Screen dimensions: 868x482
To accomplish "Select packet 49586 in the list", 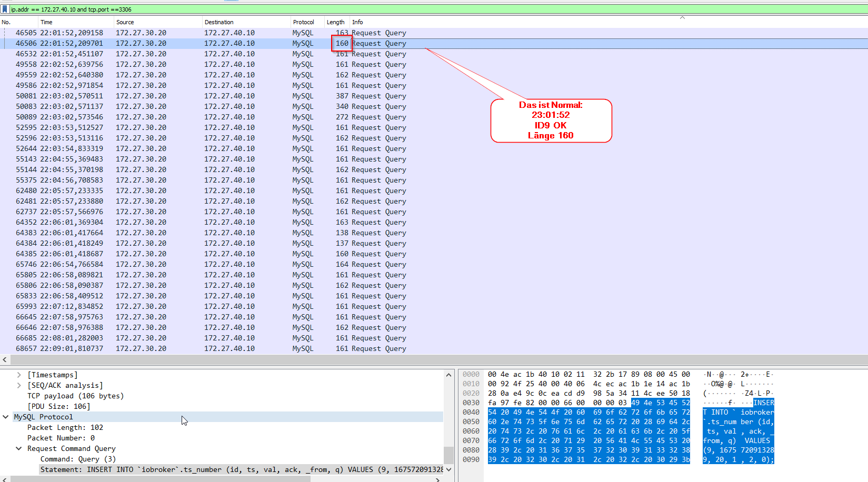I will (x=434, y=85).
